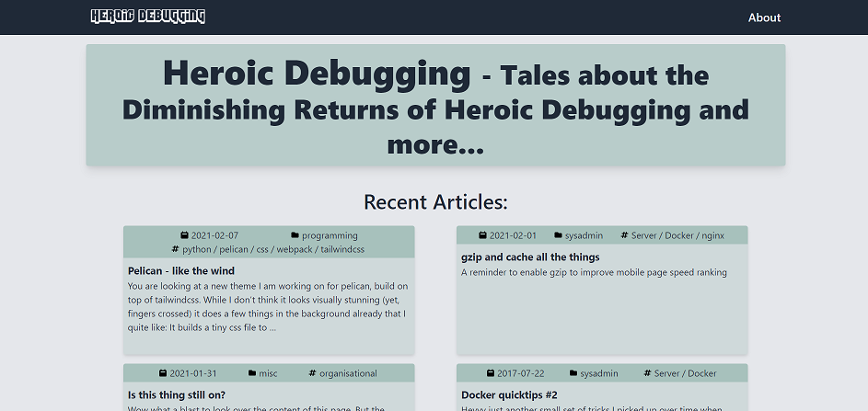868x411 pixels.
Task: Click the hash icon beside Server / Docker / nginx
Action: click(624, 235)
